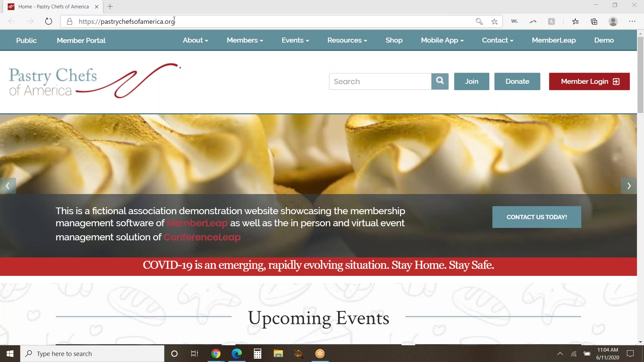Open the browser profile avatar
The height and width of the screenshot is (362, 644).
tap(613, 21)
